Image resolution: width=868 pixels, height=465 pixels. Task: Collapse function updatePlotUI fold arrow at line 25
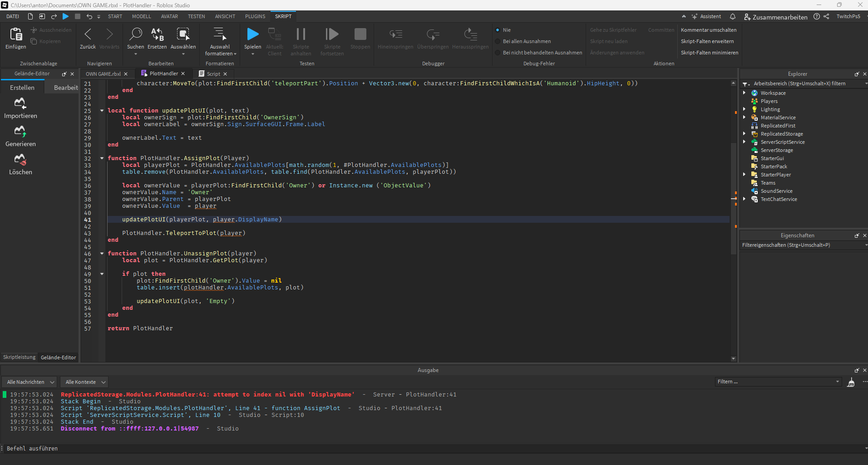click(x=102, y=111)
